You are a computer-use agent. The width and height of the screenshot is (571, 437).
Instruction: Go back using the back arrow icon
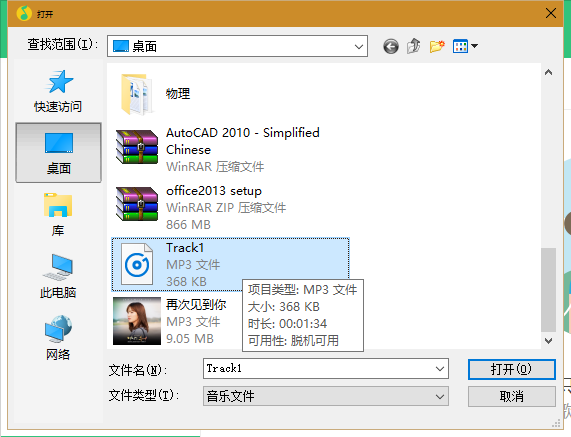point(391,46)
